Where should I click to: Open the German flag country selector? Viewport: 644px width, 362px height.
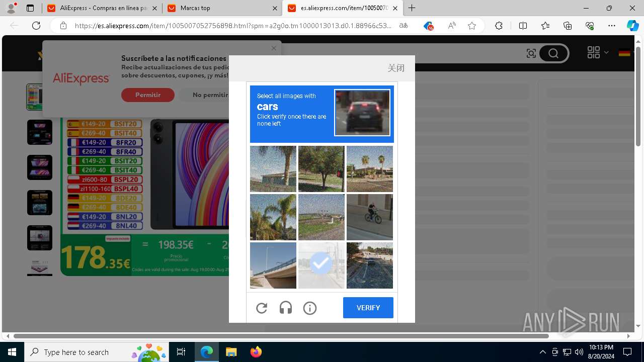point(624,52)
